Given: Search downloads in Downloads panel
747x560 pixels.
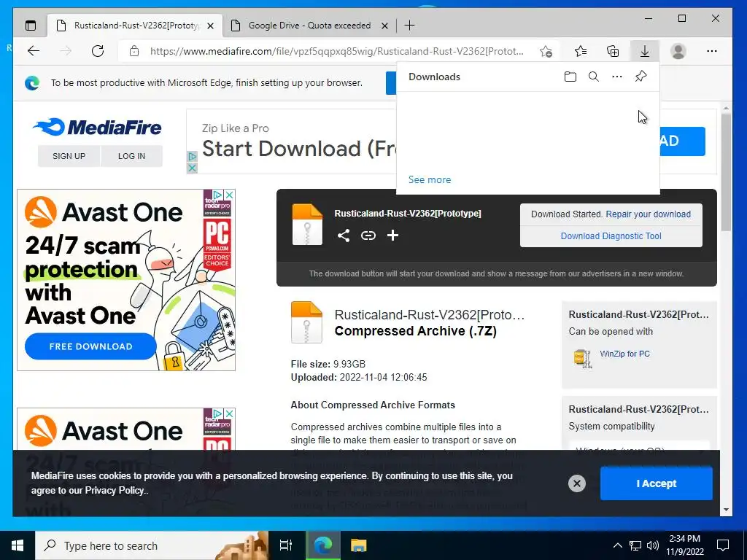Looking at the screenshot, I should [x=594, y=77].
